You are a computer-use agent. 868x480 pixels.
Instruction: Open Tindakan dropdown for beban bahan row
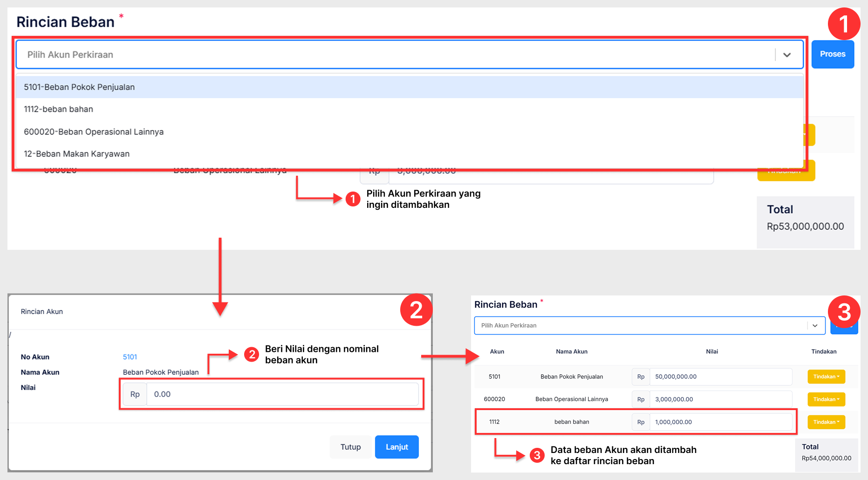(826, 422)
